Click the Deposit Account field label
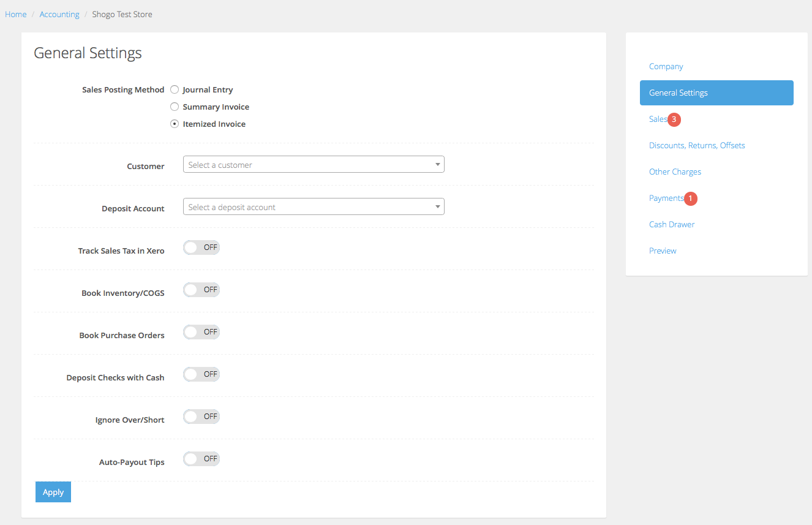Screen dimensions: 812x525 click(133, 208)
